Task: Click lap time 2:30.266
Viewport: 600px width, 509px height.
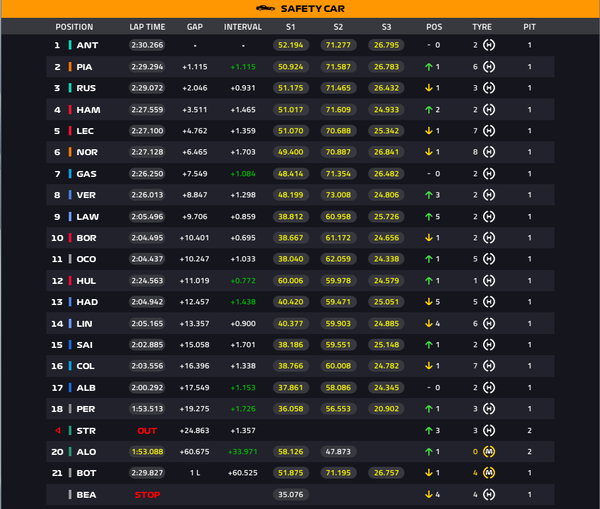Action: point(147,45)
